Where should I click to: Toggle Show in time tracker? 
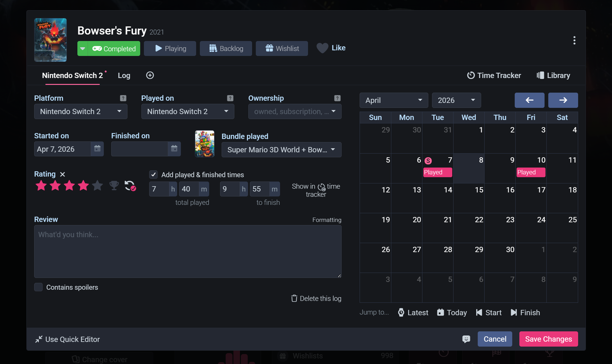click(x=316, y=190)
